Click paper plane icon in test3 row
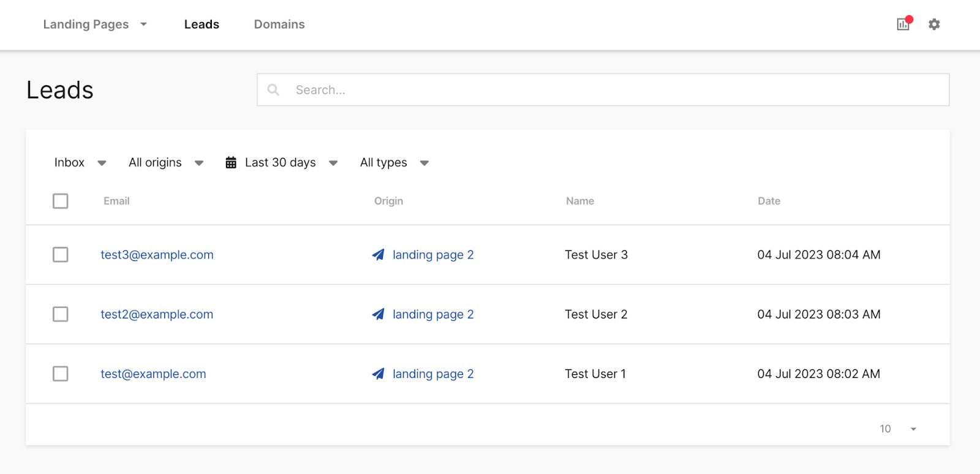The width and height of the screenshot is (980, 474). click(379, 255)
